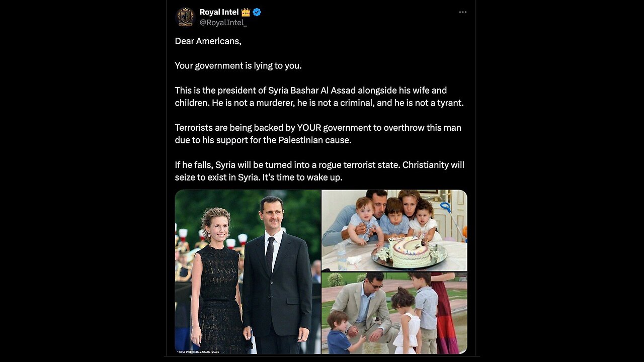Click "Your government is lying to you." text
Viewport: 644px width, 362px height.
(x=238, y=66)
